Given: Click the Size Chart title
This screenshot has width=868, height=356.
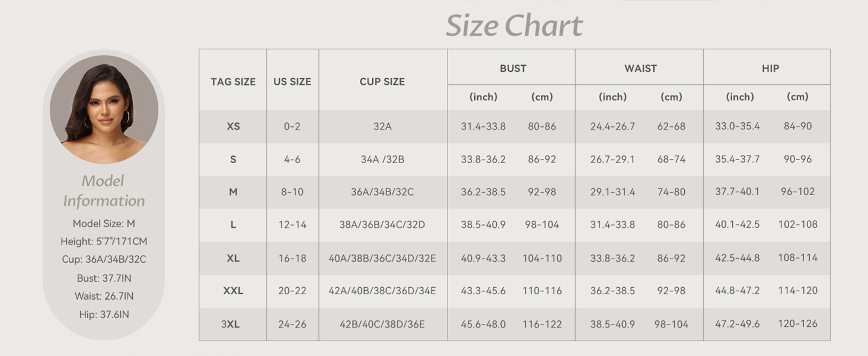Looking at the screenshot, I should (x=514, y=26).
